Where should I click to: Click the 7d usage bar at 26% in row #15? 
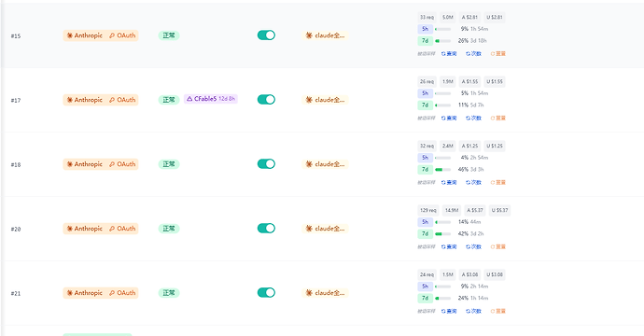[442, 41]
